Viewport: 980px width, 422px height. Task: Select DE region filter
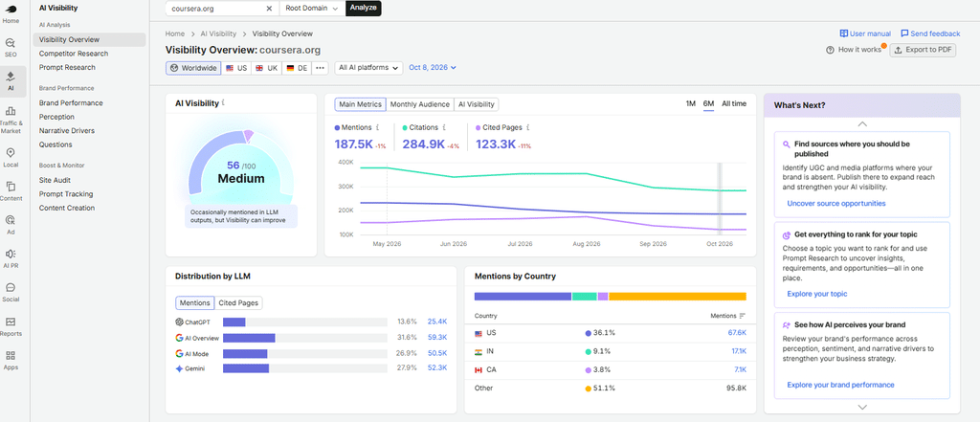pos(298,68)
